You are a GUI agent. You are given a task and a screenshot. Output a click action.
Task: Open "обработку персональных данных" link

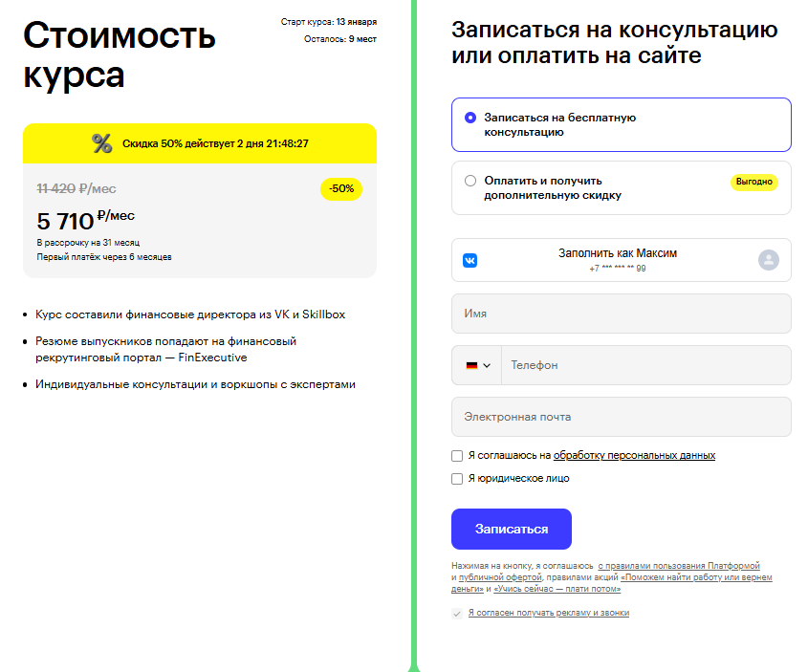tap(634, 456)
